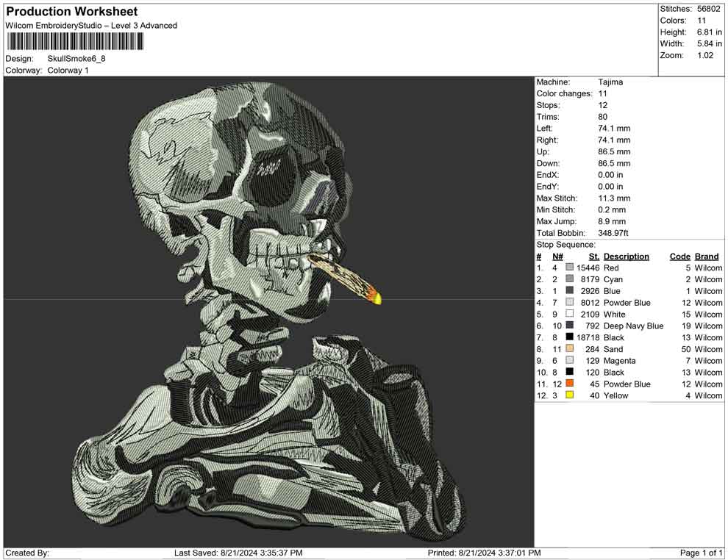Click Stops value 12

[603, 105]
